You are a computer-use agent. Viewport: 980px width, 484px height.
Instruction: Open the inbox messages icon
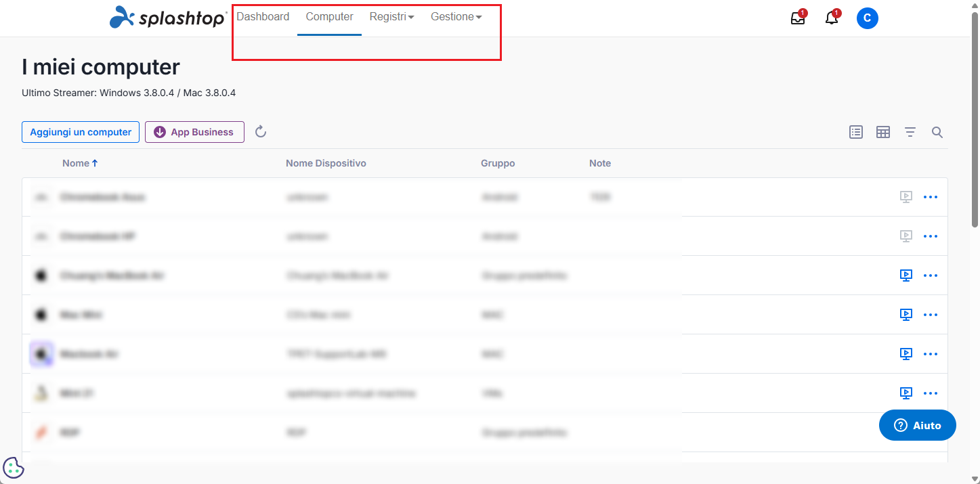tap(798, 18)
